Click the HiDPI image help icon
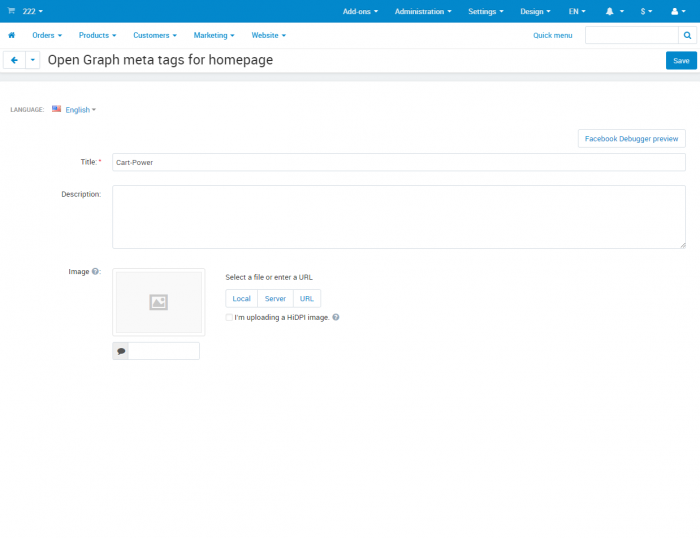 336,317
